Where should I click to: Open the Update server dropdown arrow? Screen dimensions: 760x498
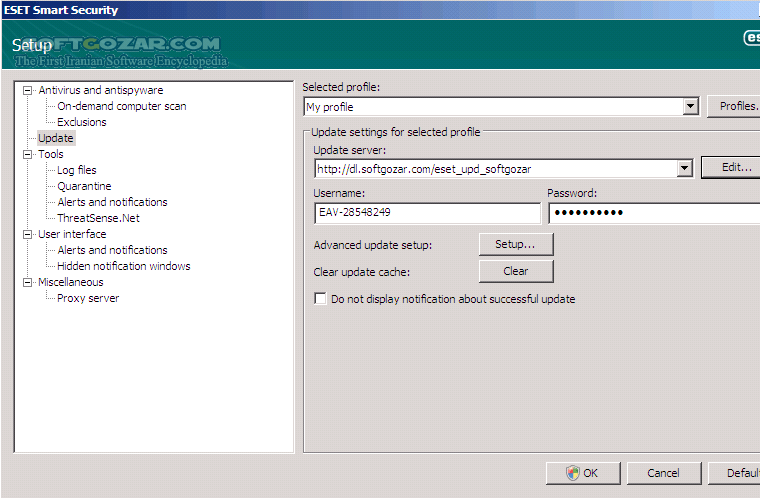point(684,168)
